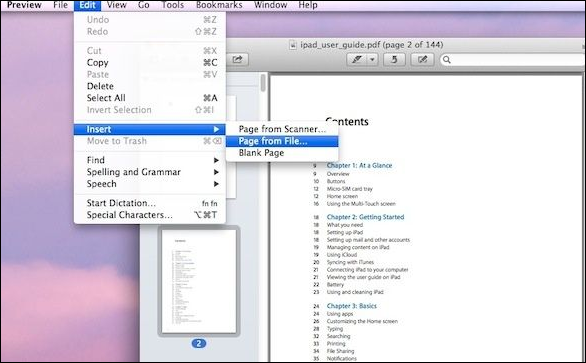Screen dimensions: 586x363
Task: Select page 2 thumbnail in sidebar
Action: coord(199,281)
